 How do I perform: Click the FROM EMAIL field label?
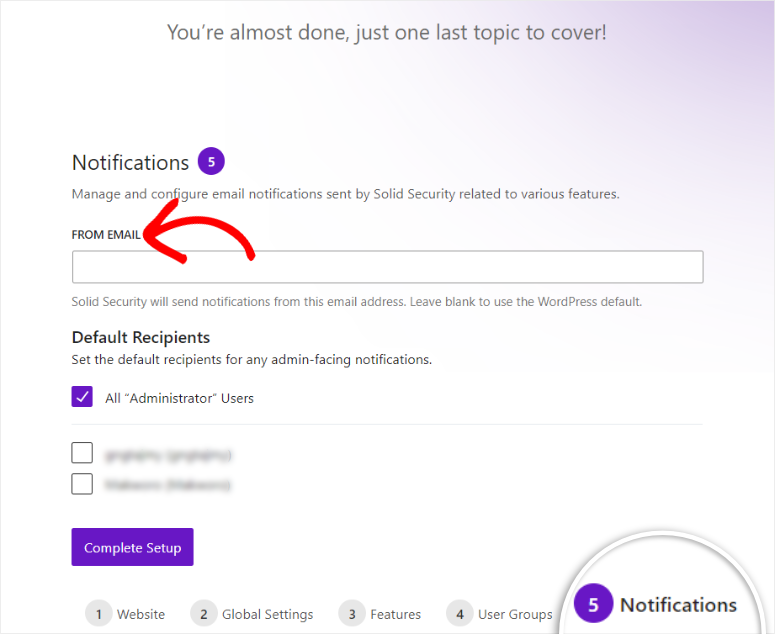tap(106, 235)
